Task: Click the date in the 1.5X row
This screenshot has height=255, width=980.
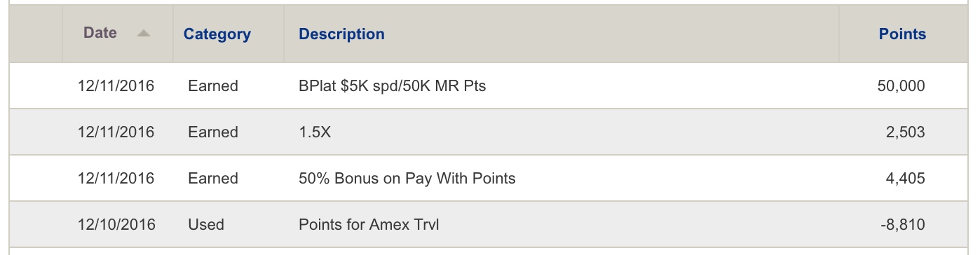Action: [x=116, y=132]
